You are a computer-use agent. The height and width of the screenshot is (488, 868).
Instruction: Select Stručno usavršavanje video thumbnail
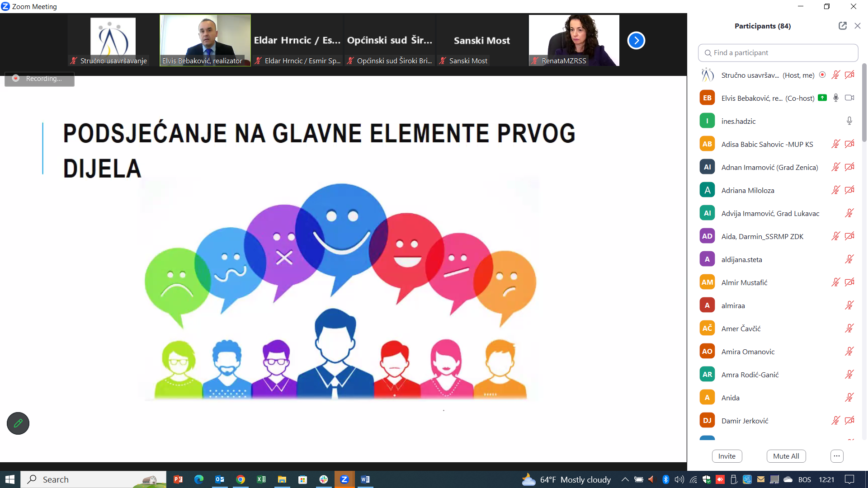click(x=113, y=40)
